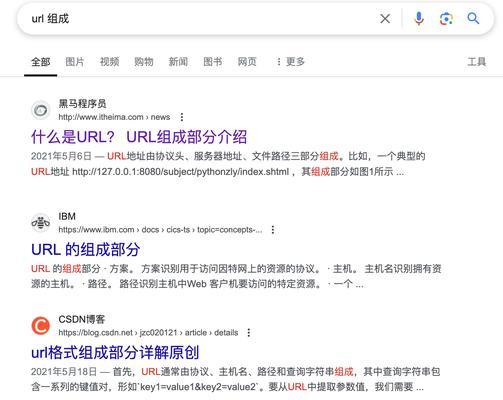
Task: Select the snippet date 2021年5月18日
Action: 64,371
